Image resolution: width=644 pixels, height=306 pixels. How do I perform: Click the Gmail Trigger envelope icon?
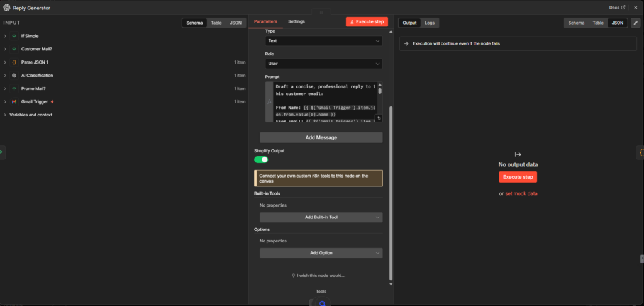[14, 101]
